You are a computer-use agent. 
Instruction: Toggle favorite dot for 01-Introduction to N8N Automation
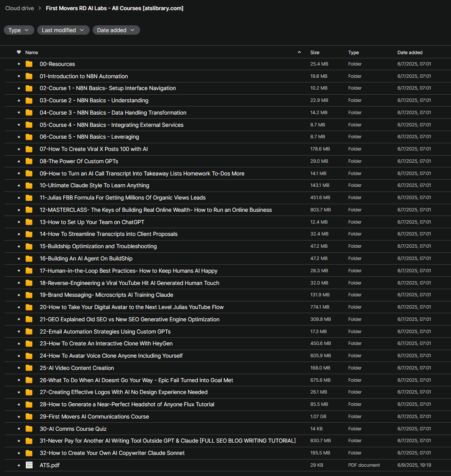click(x=19, y=77)
